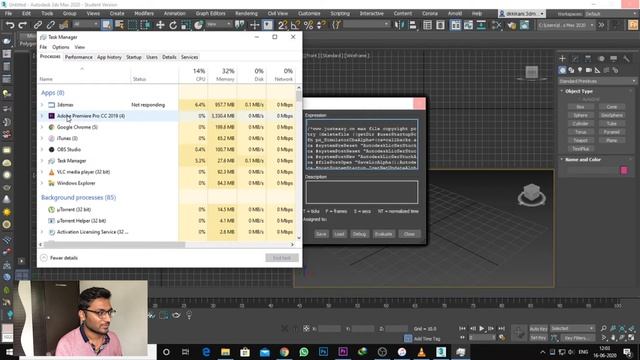Open File menu in 3ds Max
This screenshot has width=640, height=360.
(x=8, y=13)
